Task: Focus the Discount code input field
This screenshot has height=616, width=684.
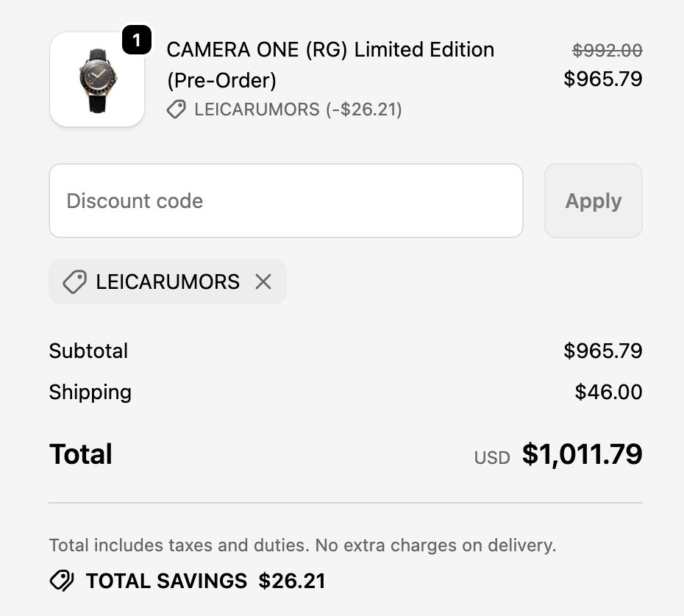Action: coord(285,201)
